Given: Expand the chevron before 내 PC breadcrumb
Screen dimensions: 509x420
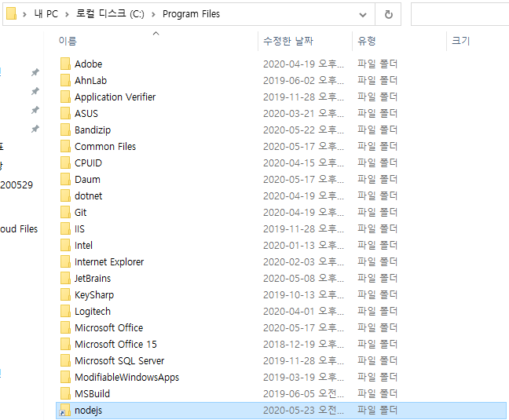Looking at the screenshot, I should click(24, 14).
